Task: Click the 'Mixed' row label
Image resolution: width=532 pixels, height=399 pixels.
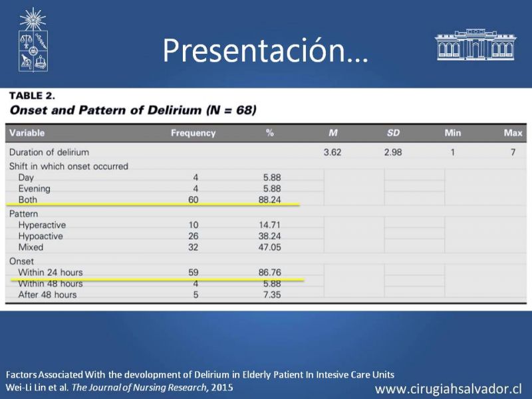Action: [x=31, y=247]
